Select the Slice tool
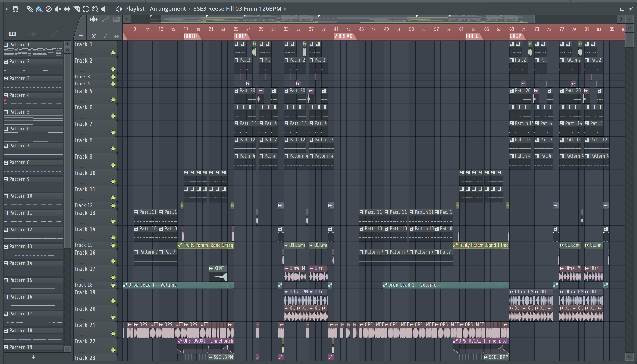The width and height of the screenshot is (637, 364). click(x=77, y=9)
